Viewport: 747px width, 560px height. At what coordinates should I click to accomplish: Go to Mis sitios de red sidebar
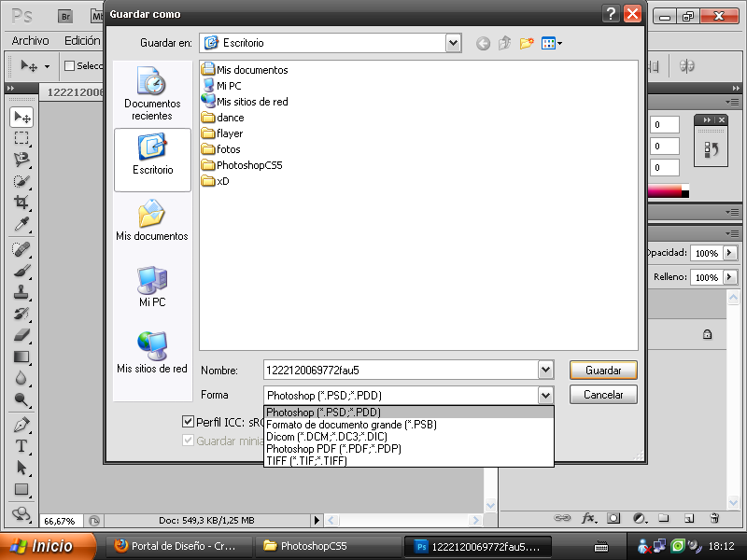[x=152, y=353]
